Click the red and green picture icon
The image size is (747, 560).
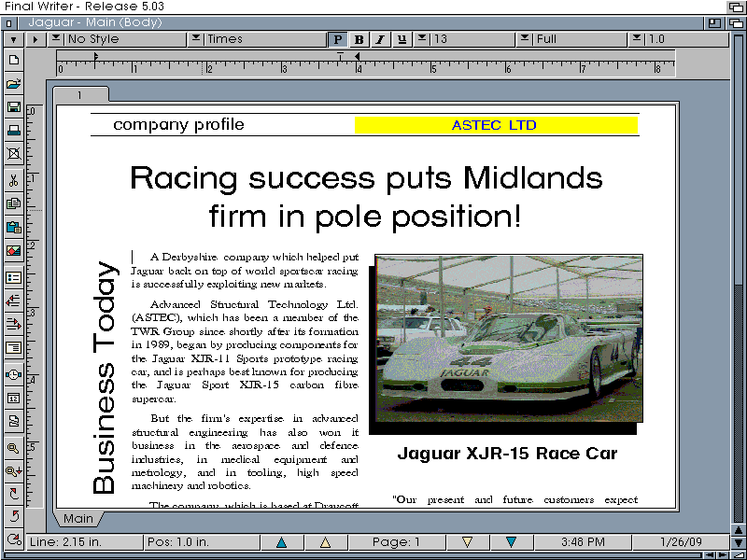click(13, 250)
